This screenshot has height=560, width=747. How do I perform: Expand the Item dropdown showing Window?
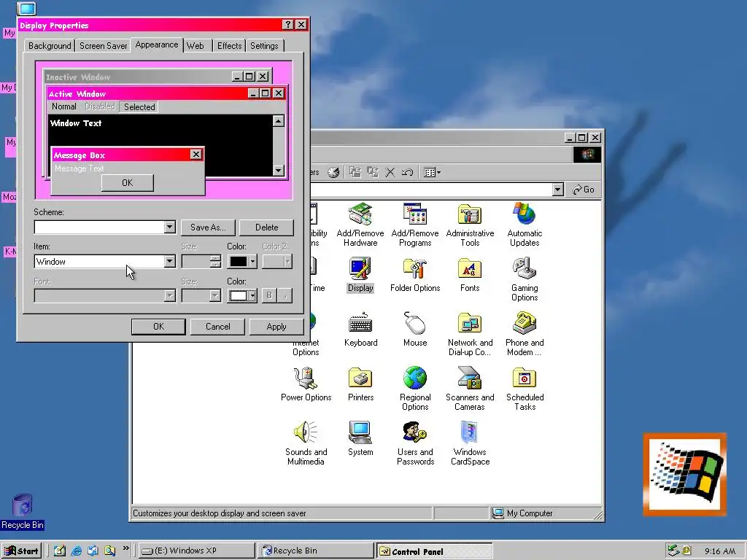(x=169, y=262)
